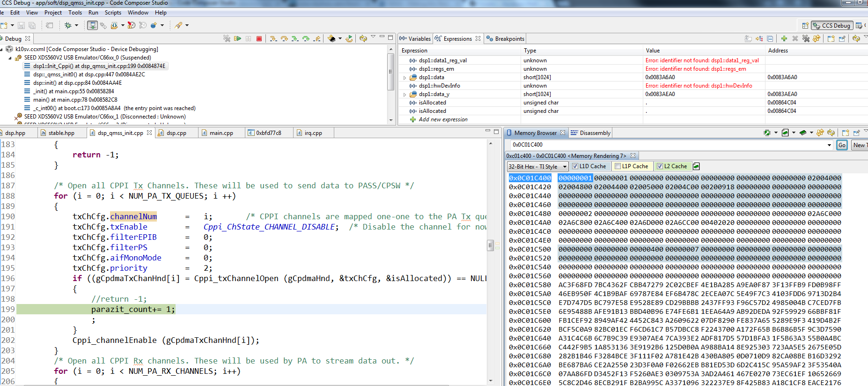Screen dimensions: 868x386
Task: Open the Run menu
Action: [x=93, y=13]
